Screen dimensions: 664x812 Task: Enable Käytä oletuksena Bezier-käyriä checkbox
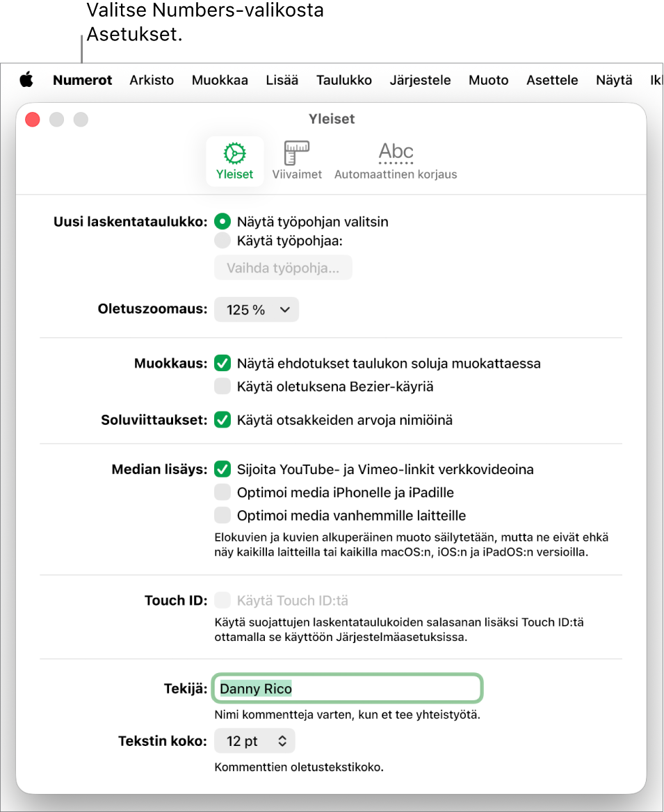click(222, 387)
